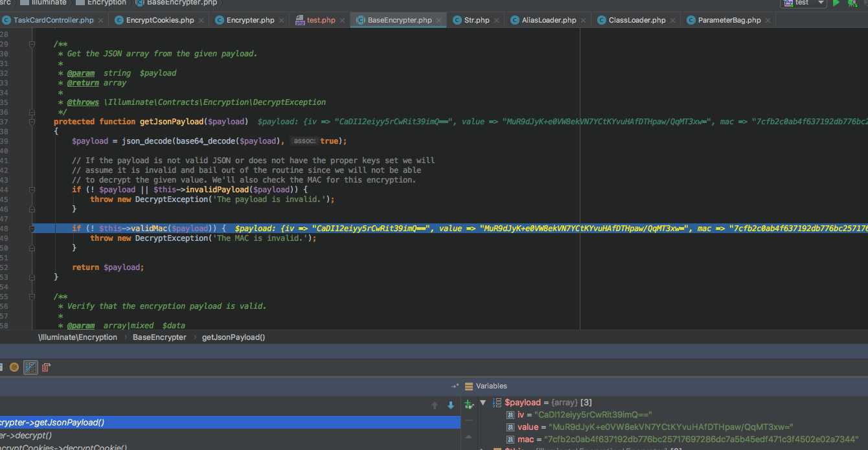This screenshot has width=868, height=450.
Task: Click the validMac method call on the highlighted line
Action: [x=149, y=229]
